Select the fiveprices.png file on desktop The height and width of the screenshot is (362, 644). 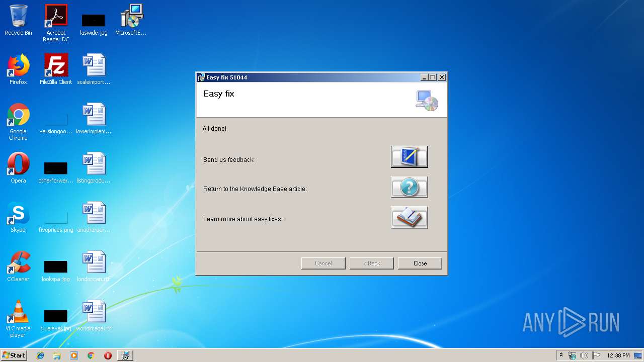coord(56,221)
